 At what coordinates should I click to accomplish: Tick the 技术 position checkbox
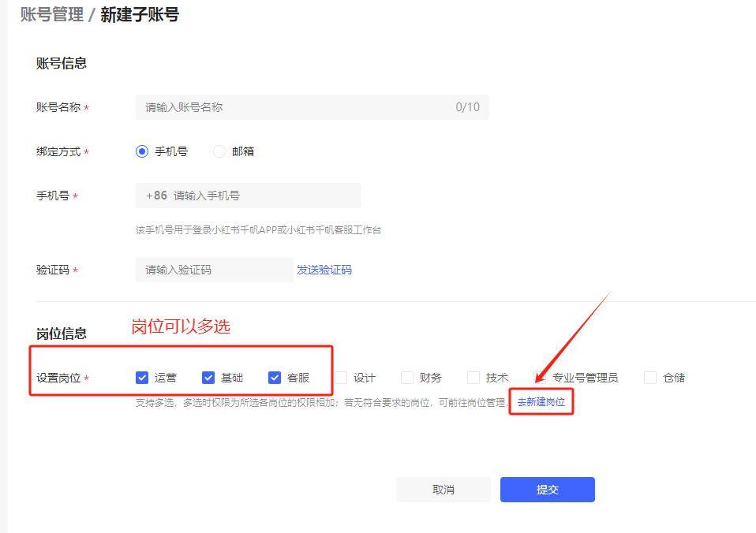coord(473,378)
